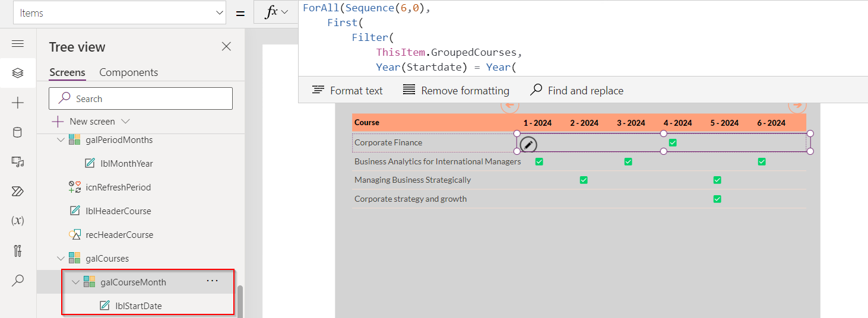
Task: Open the Data cylinder icon in sidebar
Action: (x=18, y=132)
